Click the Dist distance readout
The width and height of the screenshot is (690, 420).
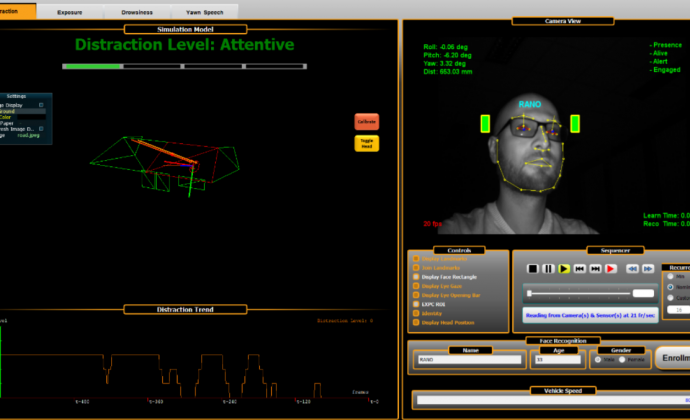tap(448, 71)
